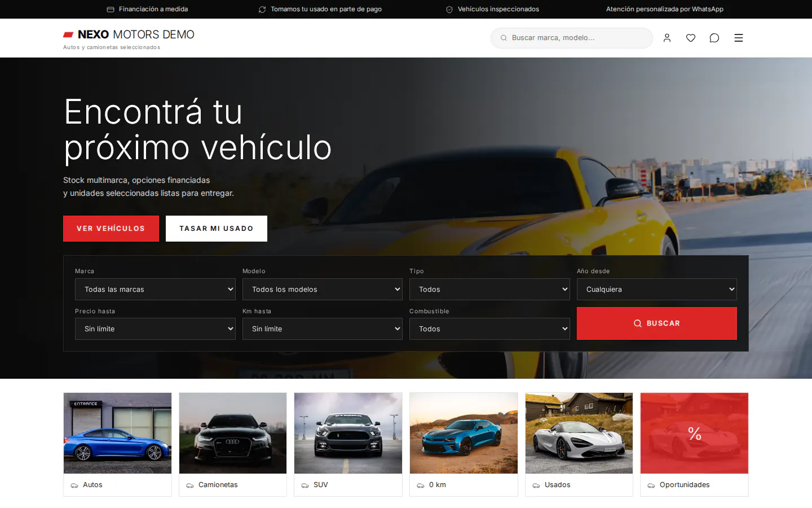
Task: Click the Usados category label
Action: [x=558, y=485]
